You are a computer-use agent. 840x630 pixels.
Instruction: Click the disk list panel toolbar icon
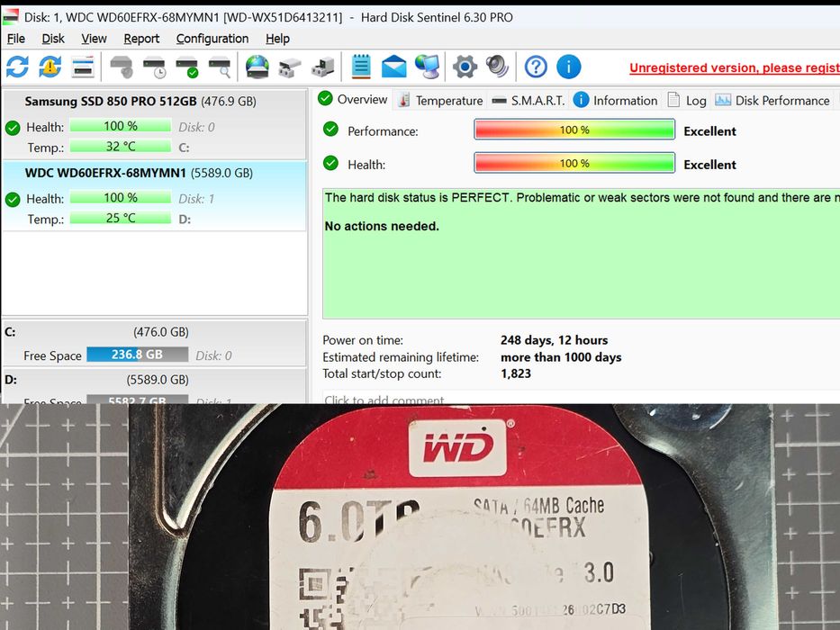(83, 67)
